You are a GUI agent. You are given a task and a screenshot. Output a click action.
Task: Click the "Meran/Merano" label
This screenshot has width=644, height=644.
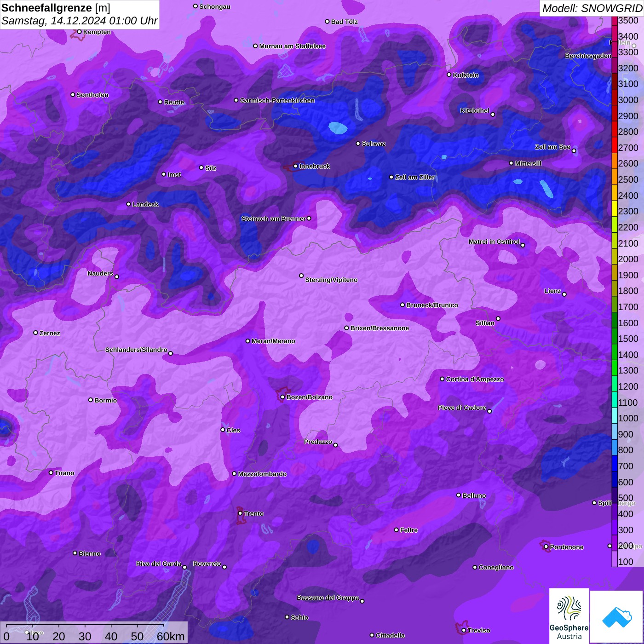pos(273,341)
